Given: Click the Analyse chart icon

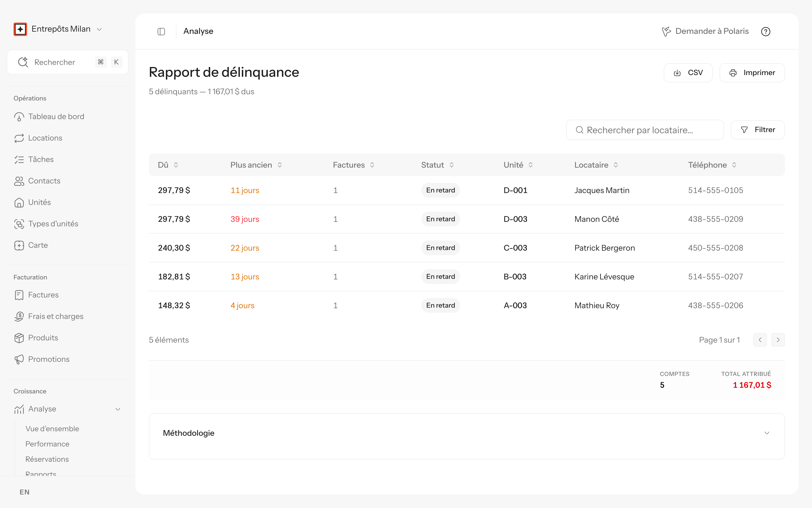Looking at the screenshot, I should pyautogui.click(x=19, y=409).
